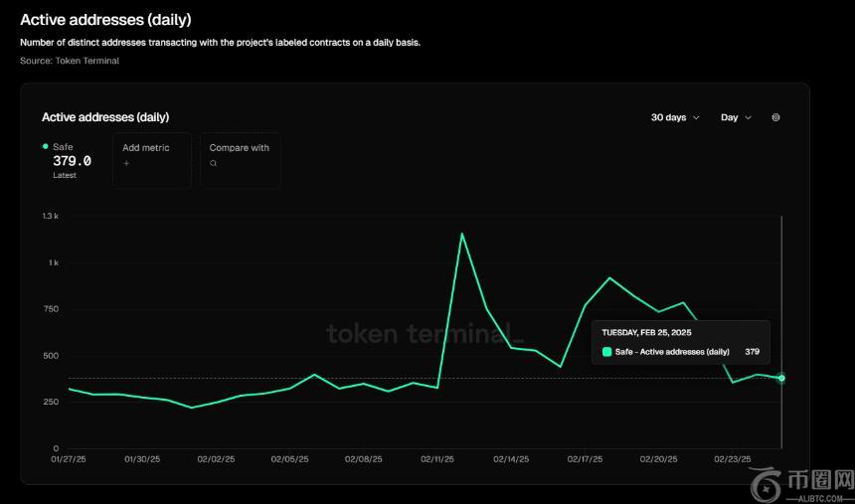The height and width of the screenshot is (504, 855).
Task: Click the Compare with card
Action: 241,160
